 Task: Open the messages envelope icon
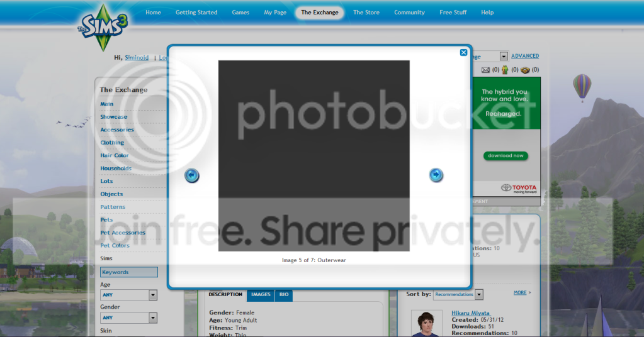point(485,70)
